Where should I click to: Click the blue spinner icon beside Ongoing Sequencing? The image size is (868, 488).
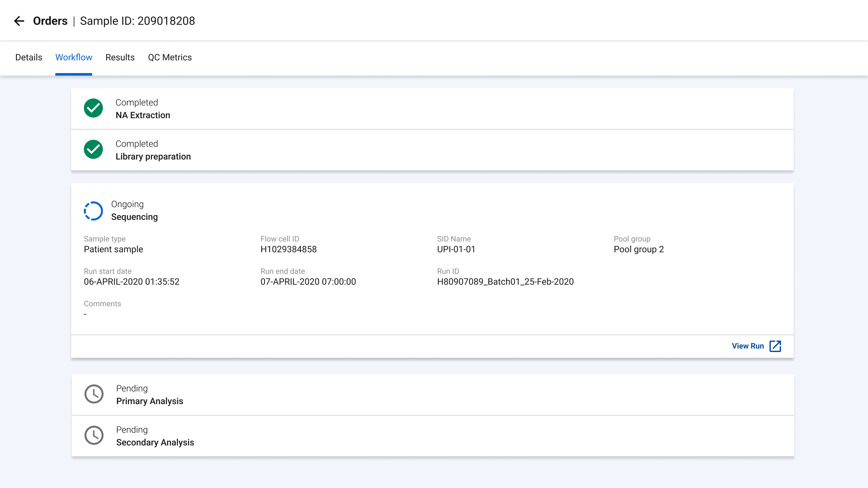point(93,211)
